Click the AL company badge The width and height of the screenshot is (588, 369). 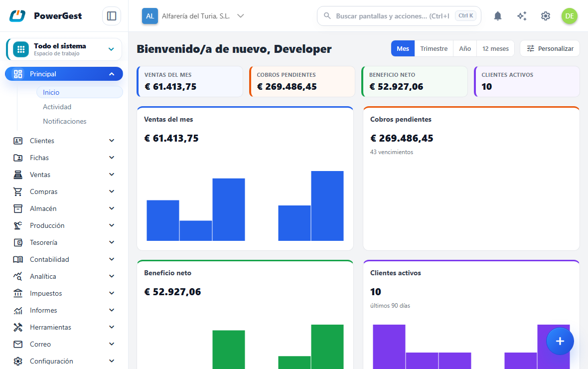click(150, 16)
